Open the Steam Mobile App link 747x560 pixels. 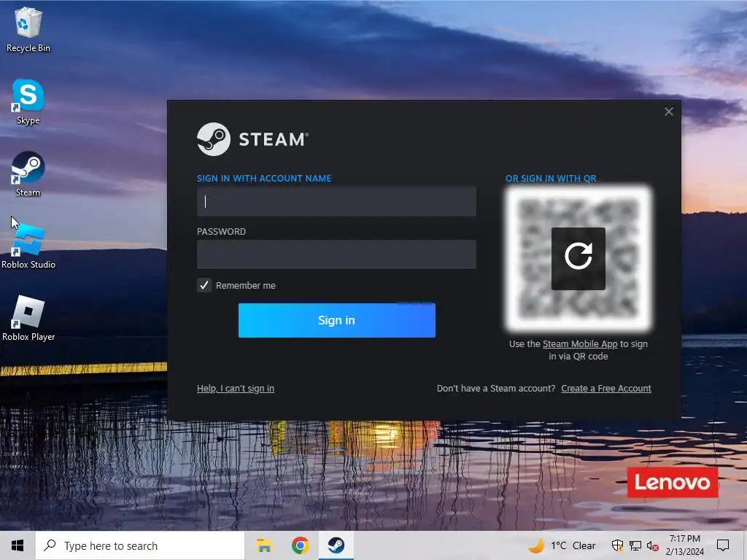click(x=580, y=344)
